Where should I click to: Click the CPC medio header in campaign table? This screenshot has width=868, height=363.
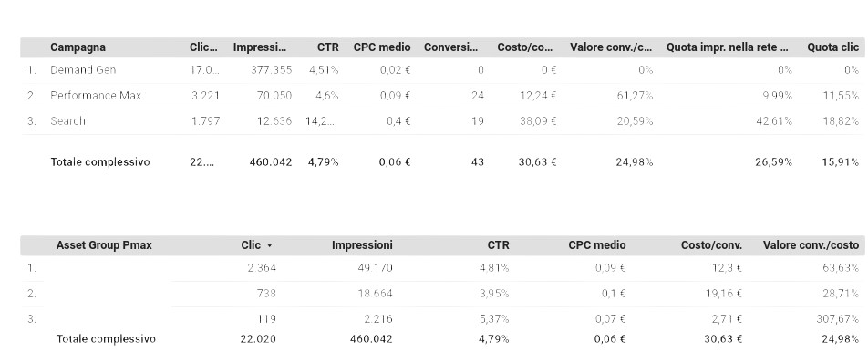tap(382, 47)
